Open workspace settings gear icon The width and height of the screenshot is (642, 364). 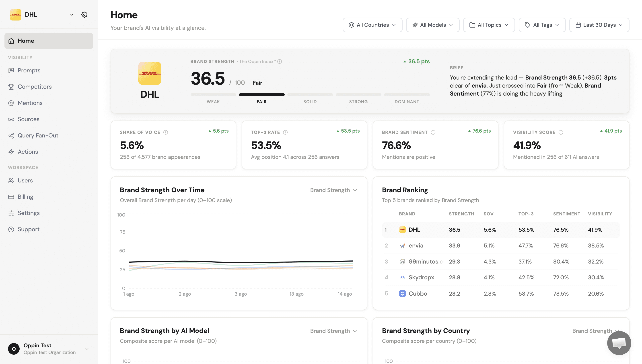click(x=84, y=15)
